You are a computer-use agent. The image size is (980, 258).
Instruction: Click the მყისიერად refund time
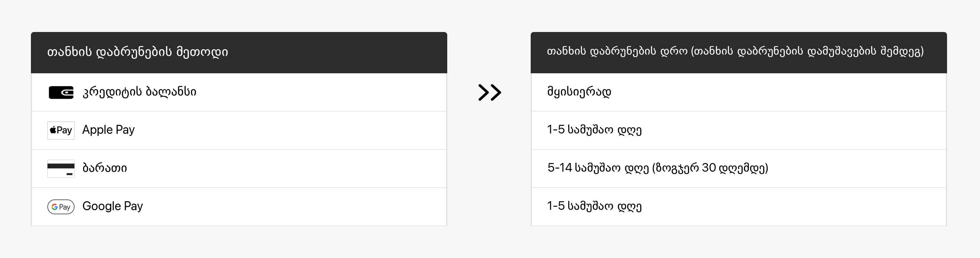coord(579,92)
